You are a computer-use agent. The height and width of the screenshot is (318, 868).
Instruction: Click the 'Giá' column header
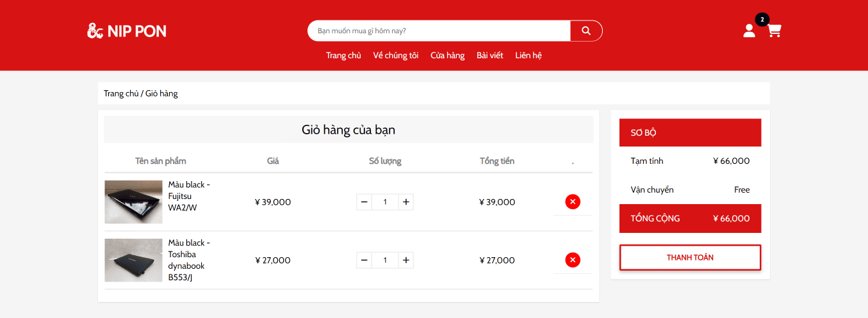tap(273, 161)
